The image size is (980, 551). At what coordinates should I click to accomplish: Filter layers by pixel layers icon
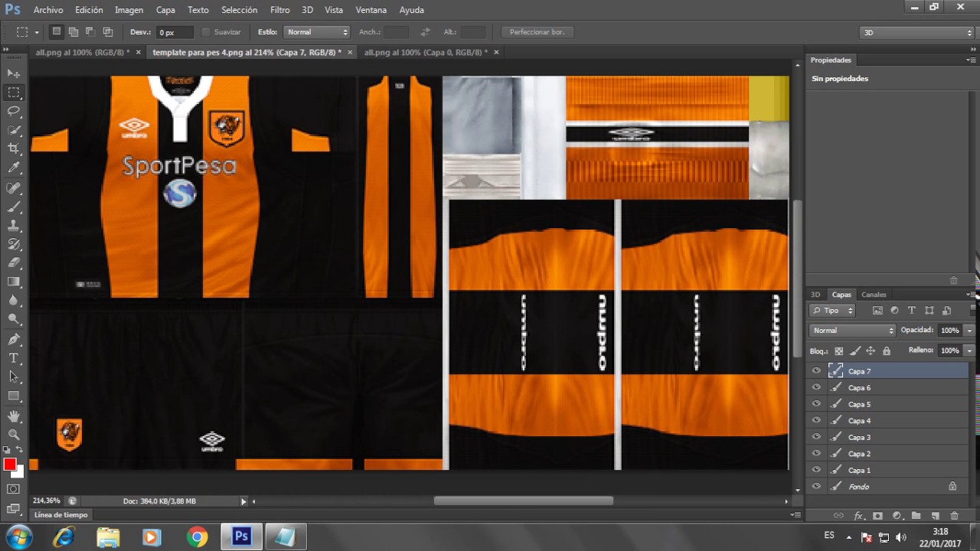[x=877, y=311]
